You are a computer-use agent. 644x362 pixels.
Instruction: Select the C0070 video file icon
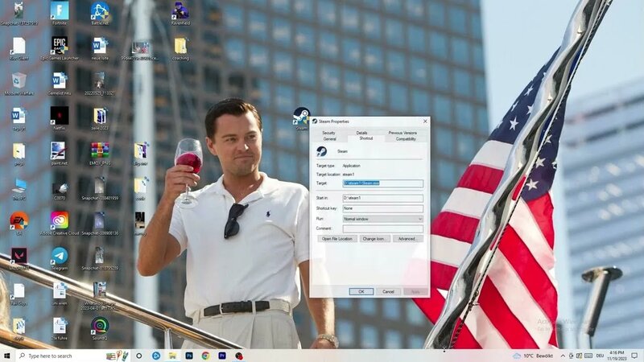60,191
